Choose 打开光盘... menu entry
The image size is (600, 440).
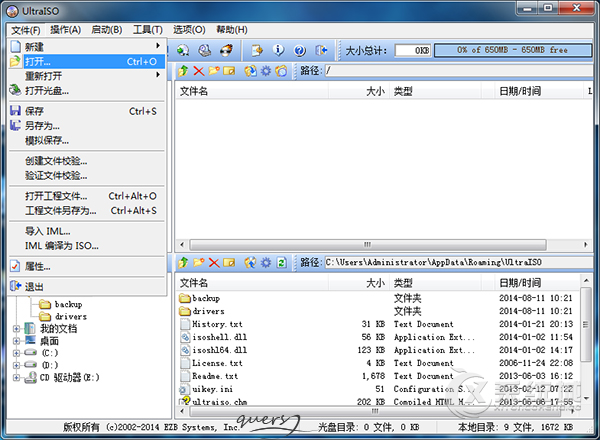87,91
